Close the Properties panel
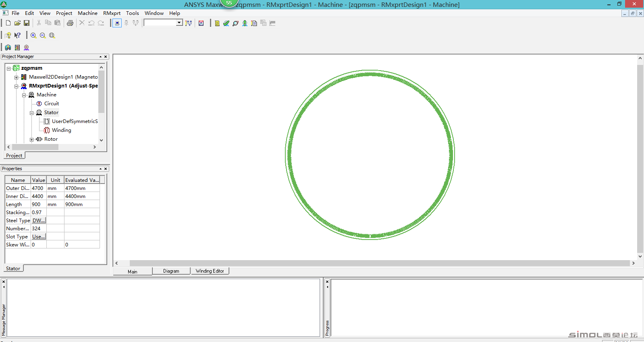The image size is (644, 342). (106, 169)
